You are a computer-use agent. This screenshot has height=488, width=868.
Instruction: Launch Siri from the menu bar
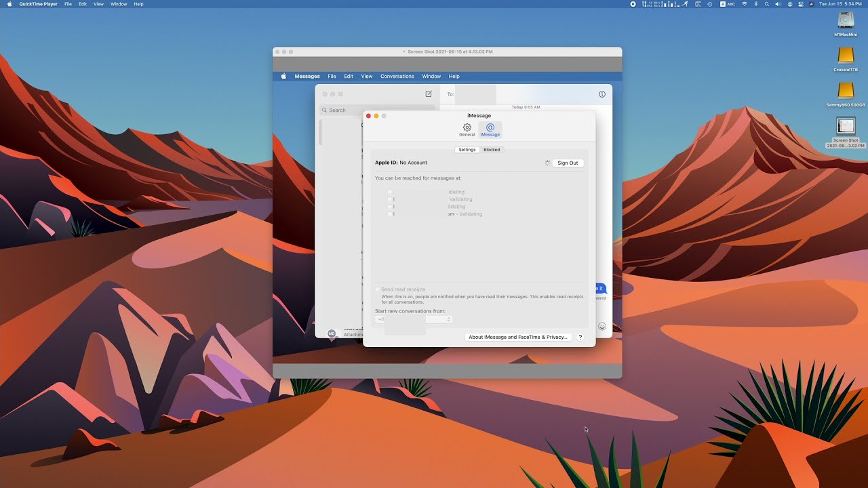click(x=811, y=4)
